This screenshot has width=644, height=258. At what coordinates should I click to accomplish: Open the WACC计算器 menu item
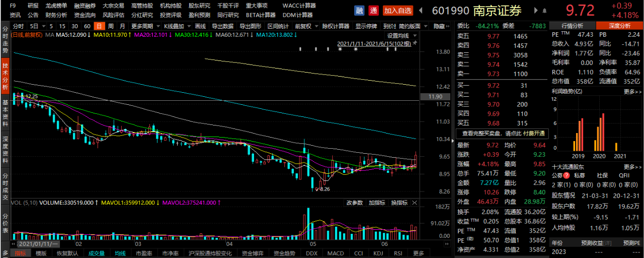click(x=299, y=6)
